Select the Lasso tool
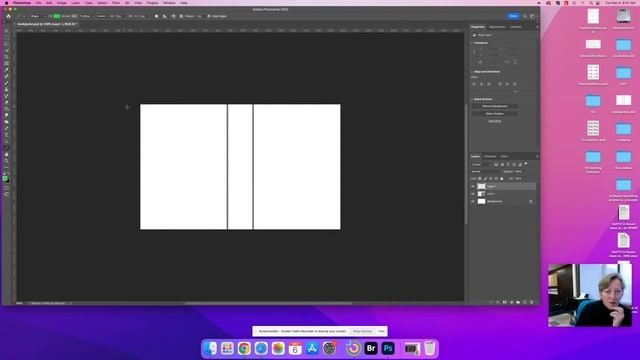The height and width of the screenshot is (360, 640). click(x=7, y=44)
